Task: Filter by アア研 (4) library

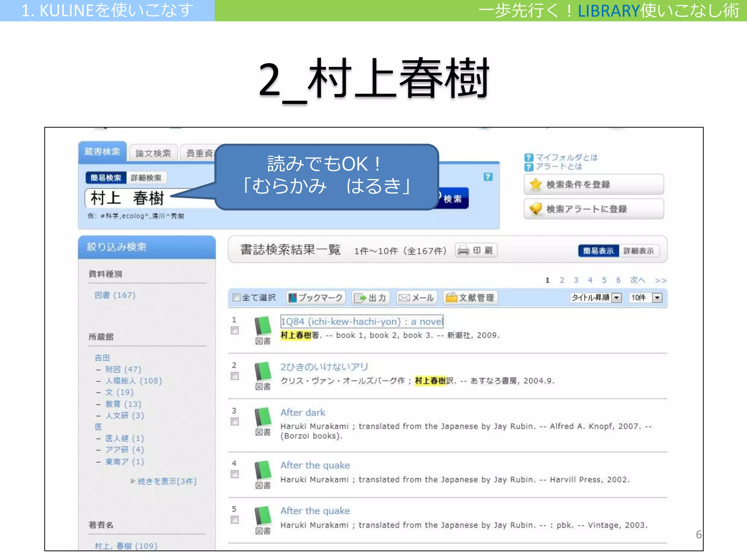Action: tap(125, 450)
